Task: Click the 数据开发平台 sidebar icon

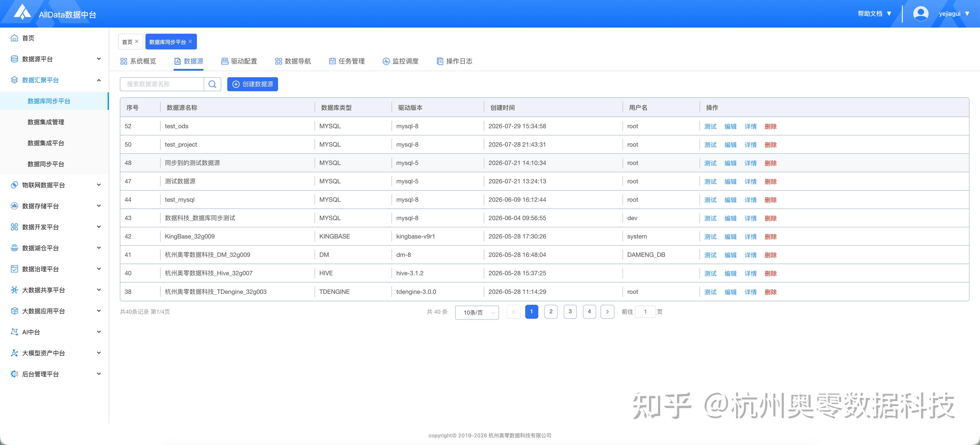Action: [x=14, y=227]
